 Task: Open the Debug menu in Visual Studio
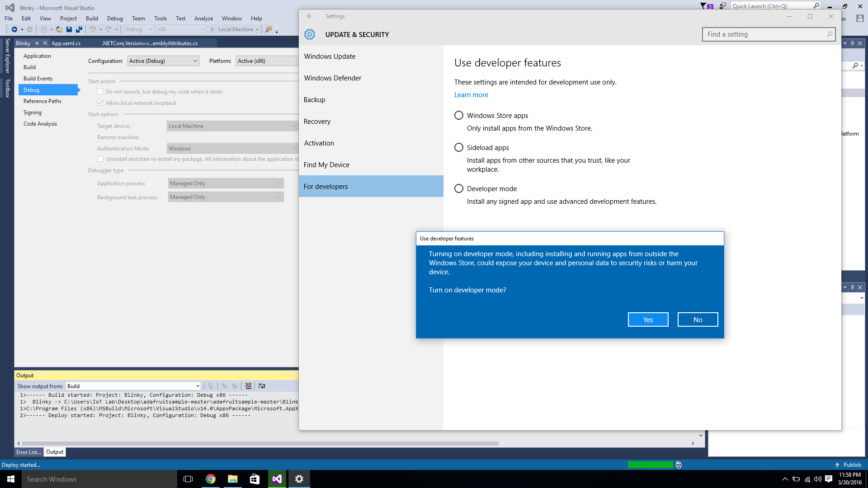click(114, 18)
